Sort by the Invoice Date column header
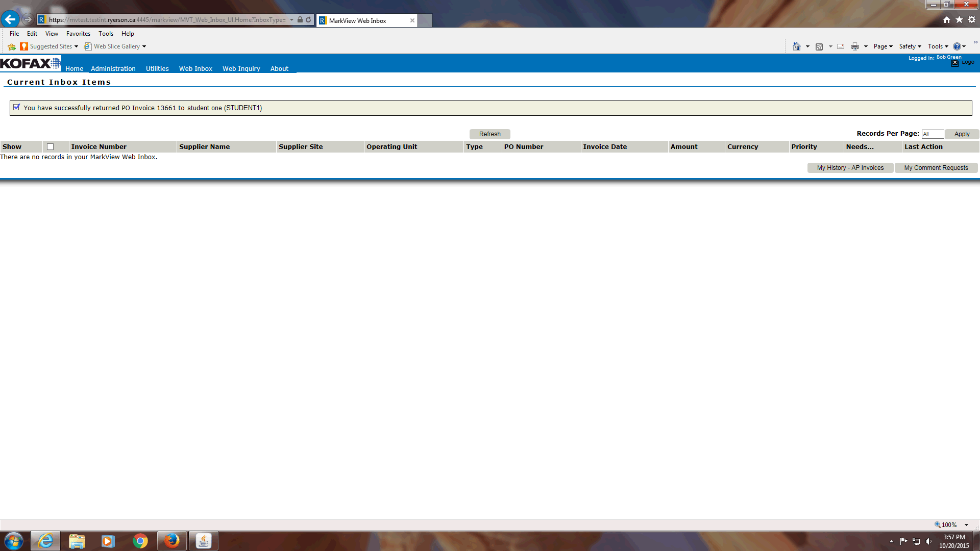Image resolution: width=980 pixels, height=551 pixels. pos(605,147)
